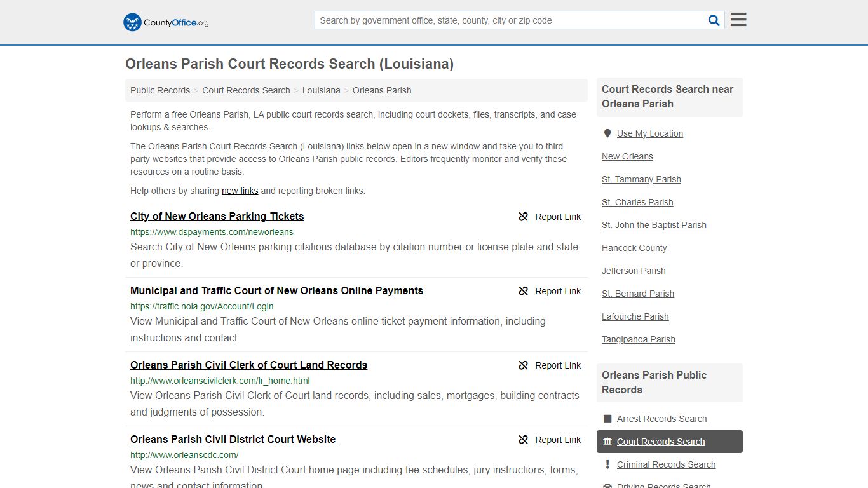Open the highlighted Court Records Search item
The image size is (868, 488).
point(670,442)
